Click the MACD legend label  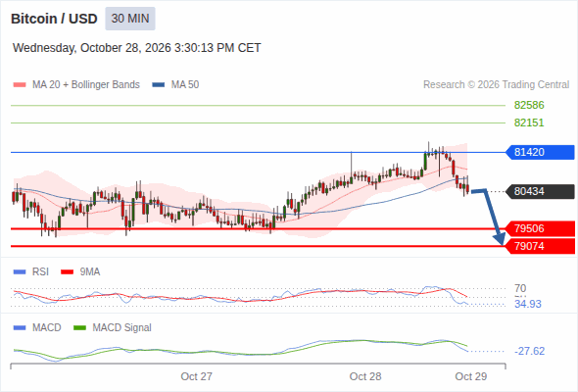47,328
